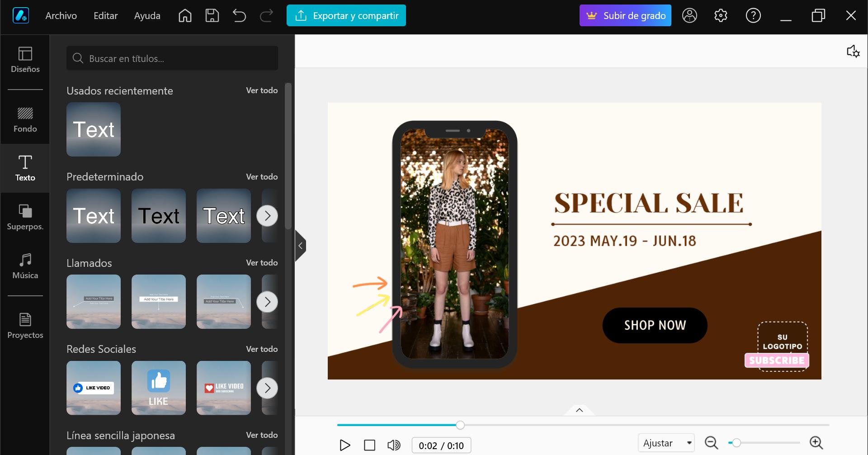This screenshot has height=455, width=868.
Task: Click the Subir de grado button
Action: 625,15
